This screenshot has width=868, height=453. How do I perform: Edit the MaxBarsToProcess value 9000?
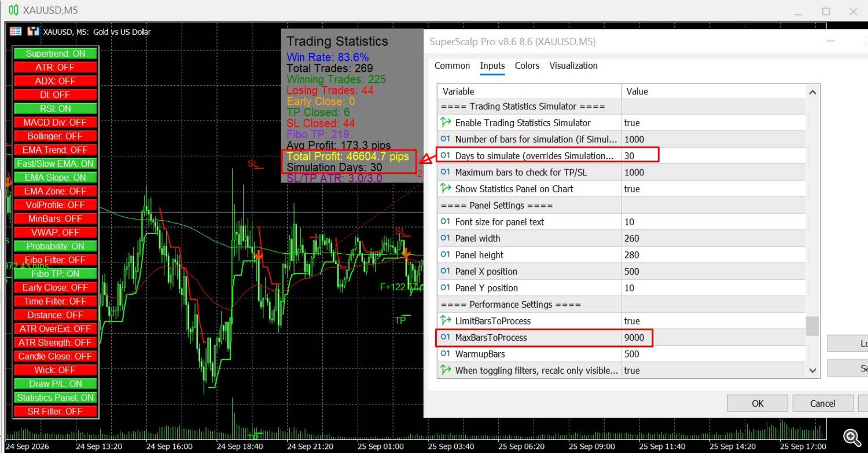coord(713,337)
